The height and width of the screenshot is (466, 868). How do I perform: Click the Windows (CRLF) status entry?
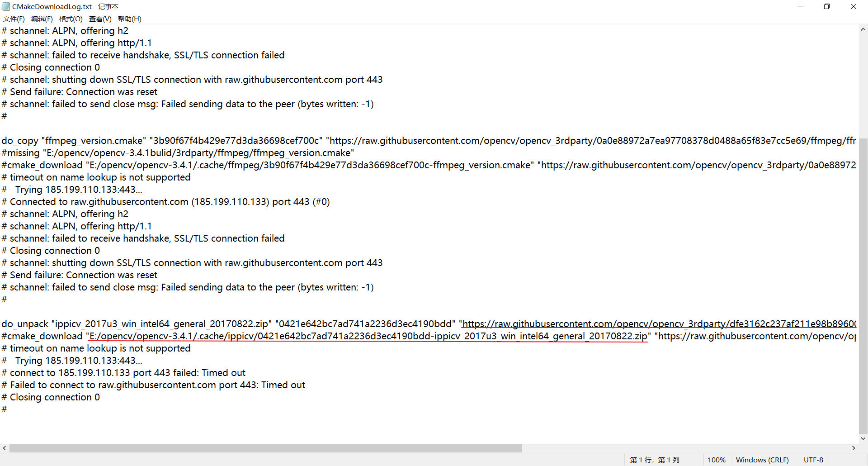[x=762, y=460]
